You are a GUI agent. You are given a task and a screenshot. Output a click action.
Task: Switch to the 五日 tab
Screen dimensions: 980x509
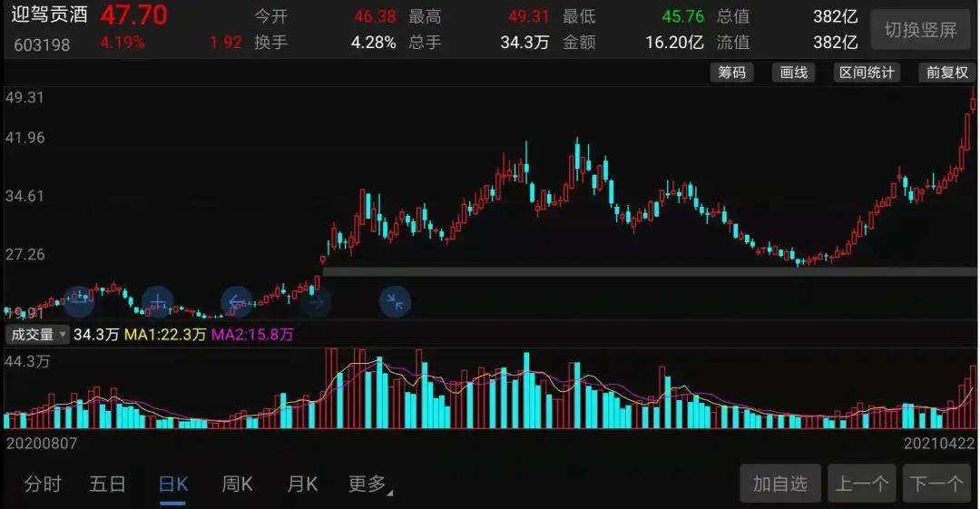click(x=107, y=484)
